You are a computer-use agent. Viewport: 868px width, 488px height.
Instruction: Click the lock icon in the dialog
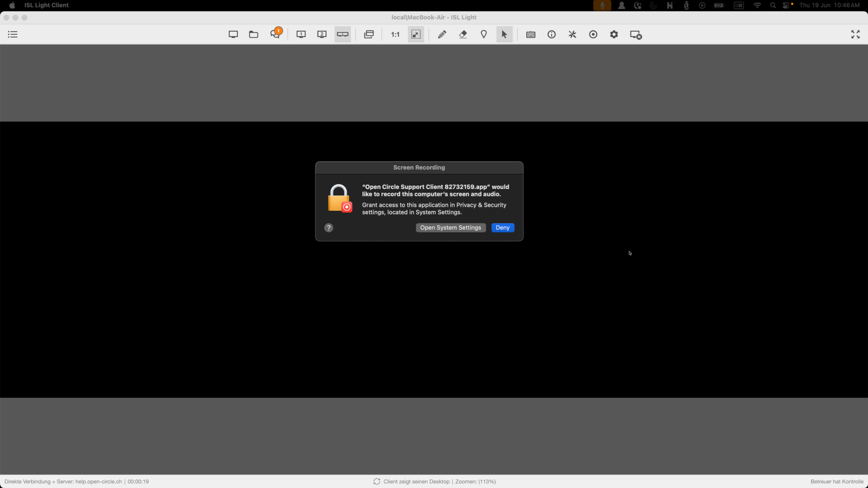[340, 198]
